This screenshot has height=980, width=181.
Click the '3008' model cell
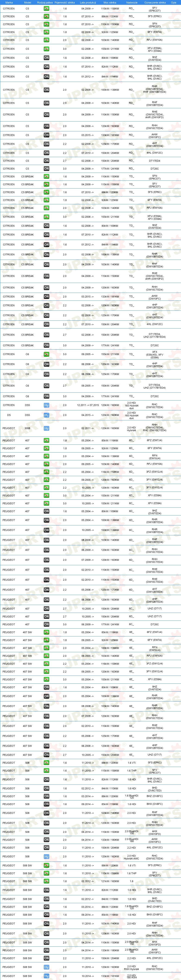(27, 428)
